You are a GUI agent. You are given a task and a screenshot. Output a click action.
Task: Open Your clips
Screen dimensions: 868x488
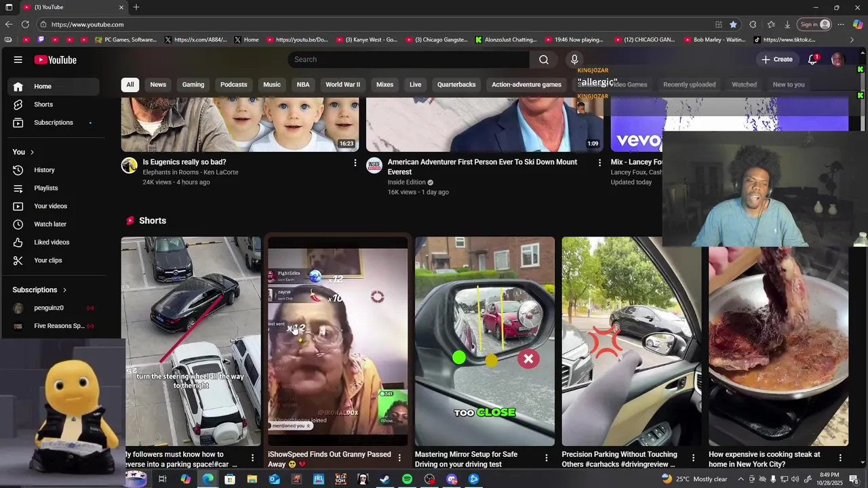(54, 260)
